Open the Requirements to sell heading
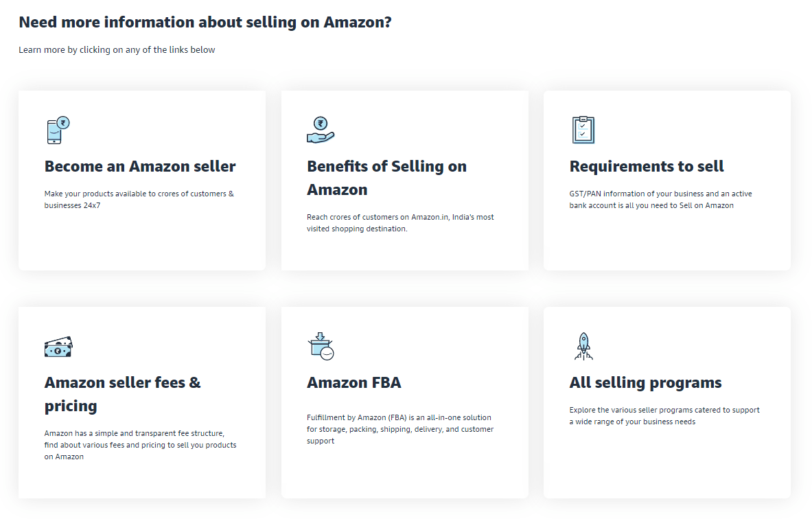 click(x=647, y=166)
